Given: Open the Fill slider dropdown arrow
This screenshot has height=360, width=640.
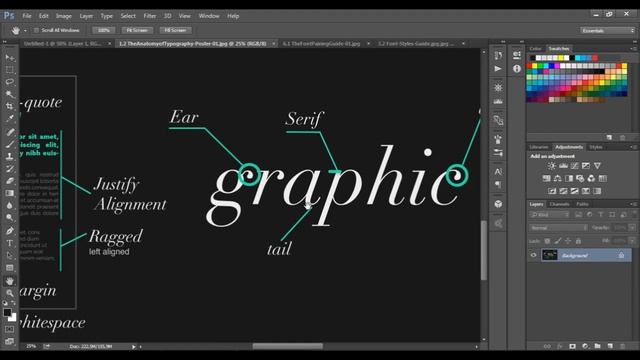Looking at the screenshot, I should click(632, 241).
